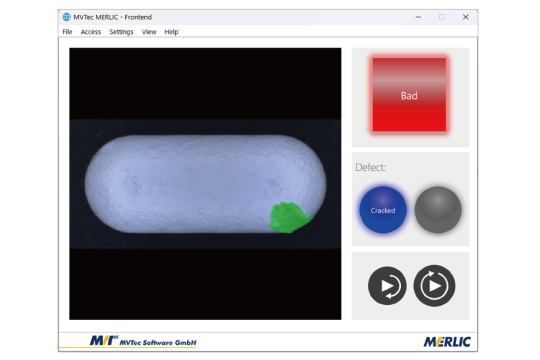Screen dimensions: 540x360
Task: Expand the View menu
Action: click(x=149, y=32)
